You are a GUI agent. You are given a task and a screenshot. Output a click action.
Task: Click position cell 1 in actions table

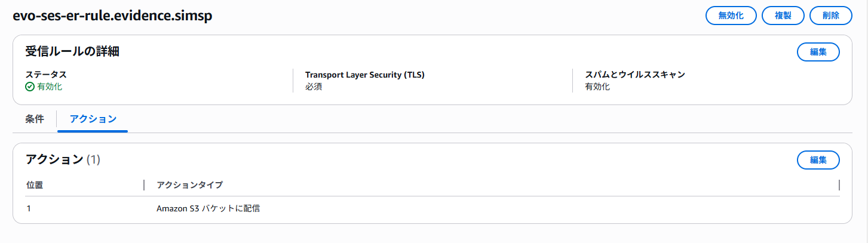click(29, 209)
